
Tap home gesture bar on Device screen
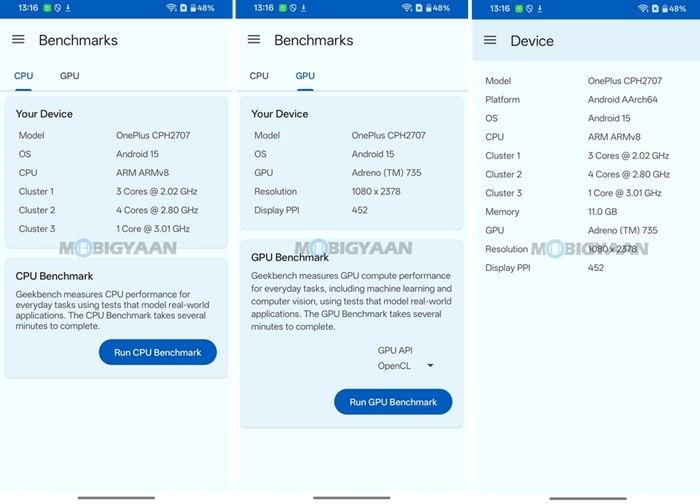tap(588, 498)
